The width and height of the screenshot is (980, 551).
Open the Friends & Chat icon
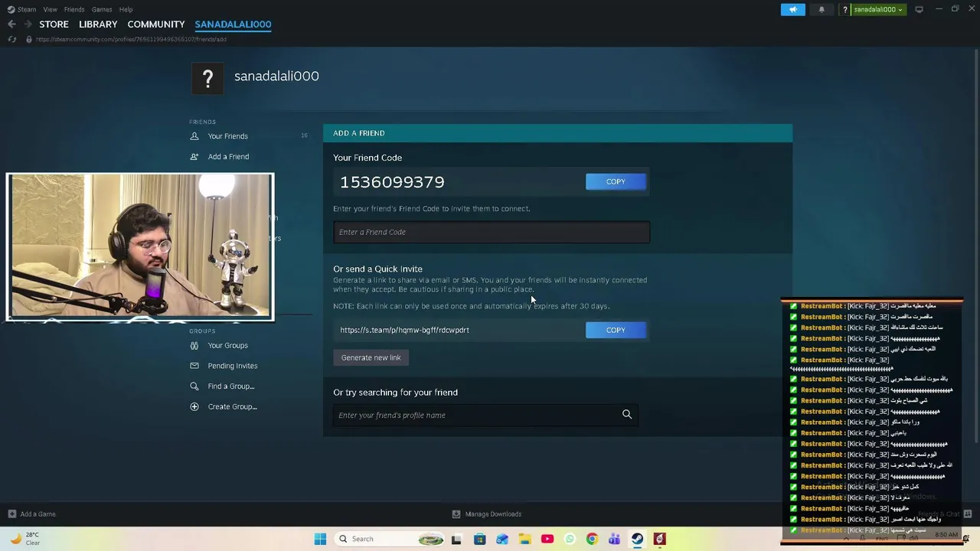[x=968, y=514]
